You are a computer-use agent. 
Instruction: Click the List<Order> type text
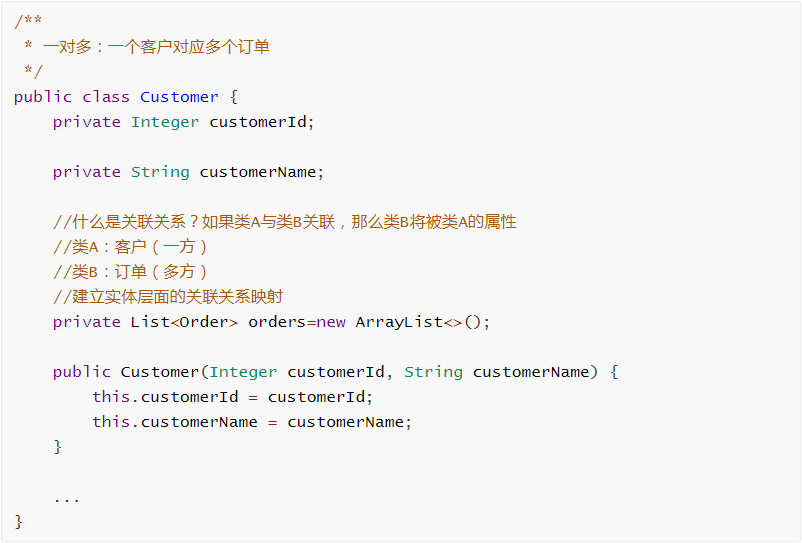point(184,322)
